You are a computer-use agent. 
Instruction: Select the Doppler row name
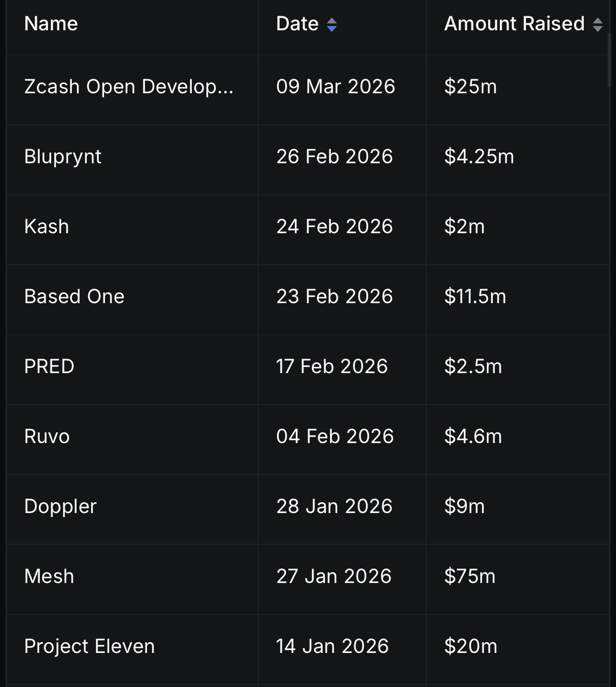60,507
